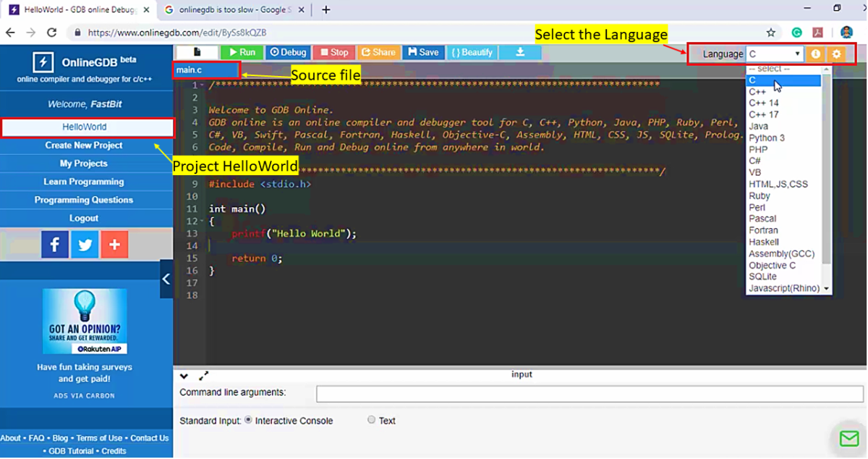Collapse the input panel using down chevron
868x459 pixels.
(184, 376)
